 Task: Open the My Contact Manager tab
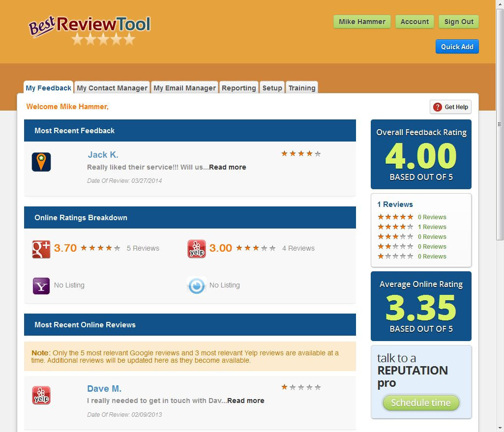click(112, 88)
